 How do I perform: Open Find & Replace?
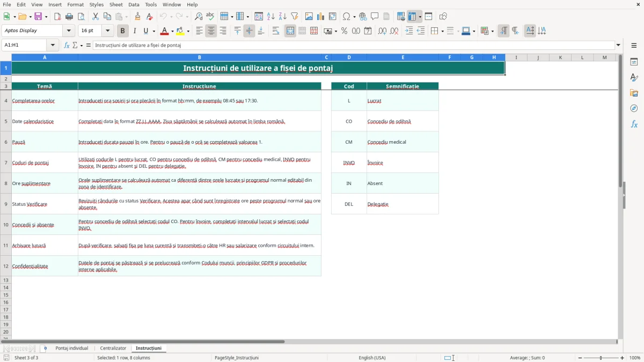[x=198, y=17]
